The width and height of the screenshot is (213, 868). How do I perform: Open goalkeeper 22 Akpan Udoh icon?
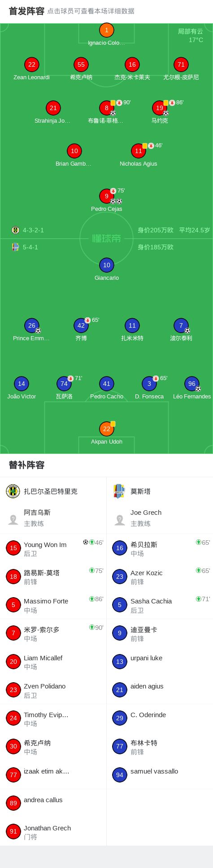107,429
